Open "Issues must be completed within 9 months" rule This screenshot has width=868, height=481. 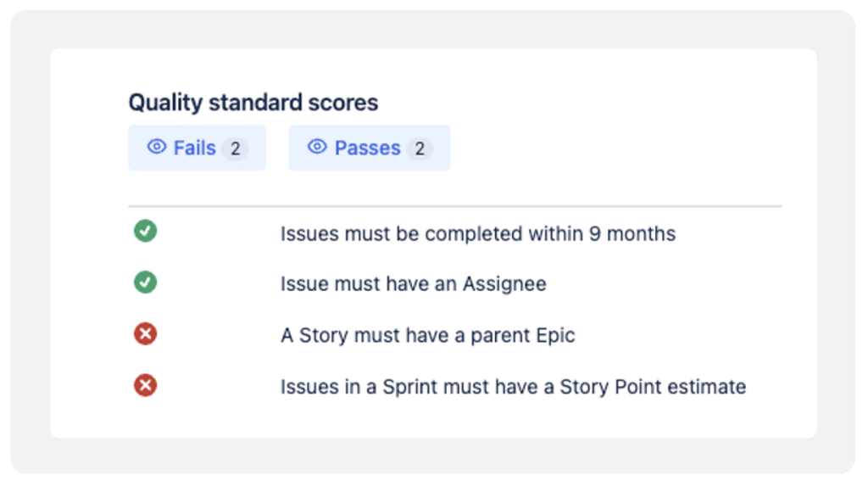coord(477,233)
